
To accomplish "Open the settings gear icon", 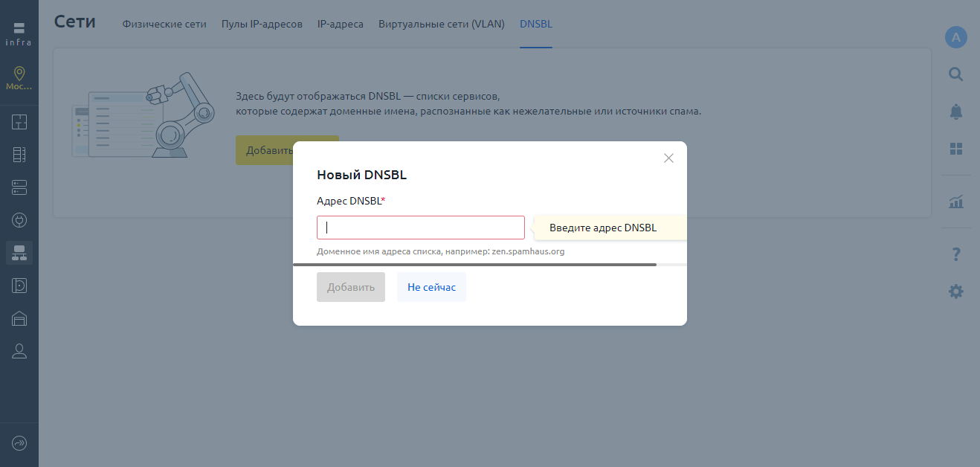I will pyautogui.click(x=956, y=292).
